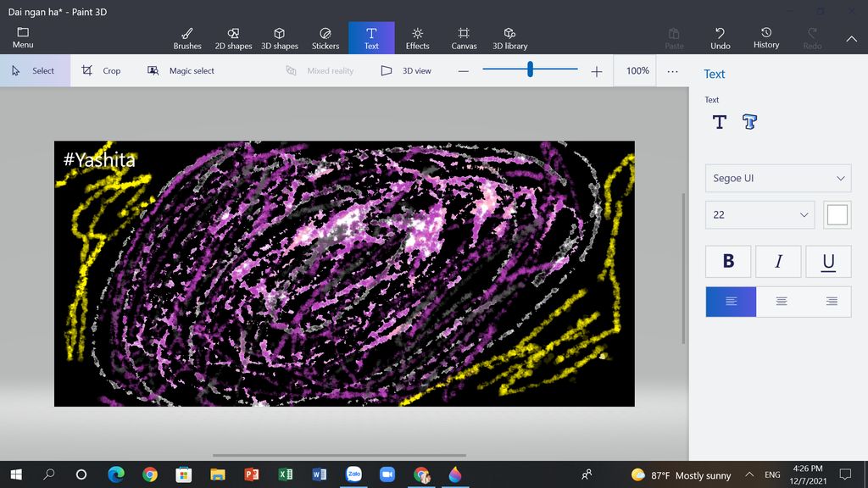Collapse the ribbon with the chevron
The width and height of the screenshot is (868, 488).
click(x=851, y=39)
